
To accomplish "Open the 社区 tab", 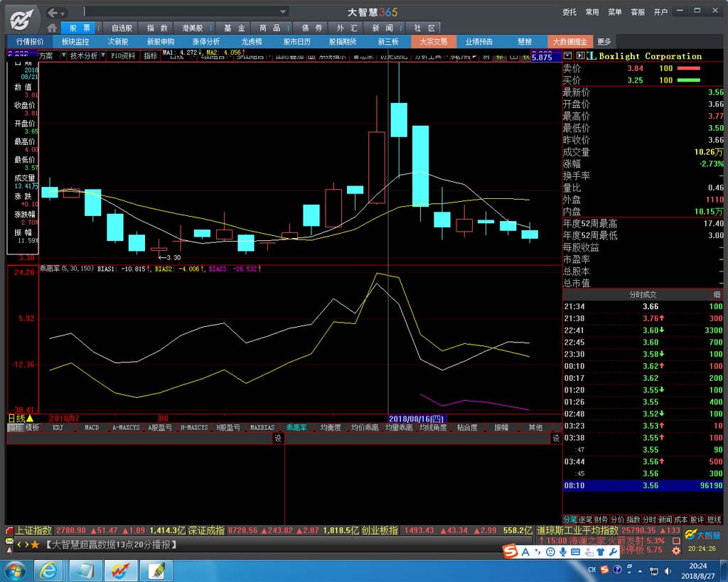I will pos(424,28).
